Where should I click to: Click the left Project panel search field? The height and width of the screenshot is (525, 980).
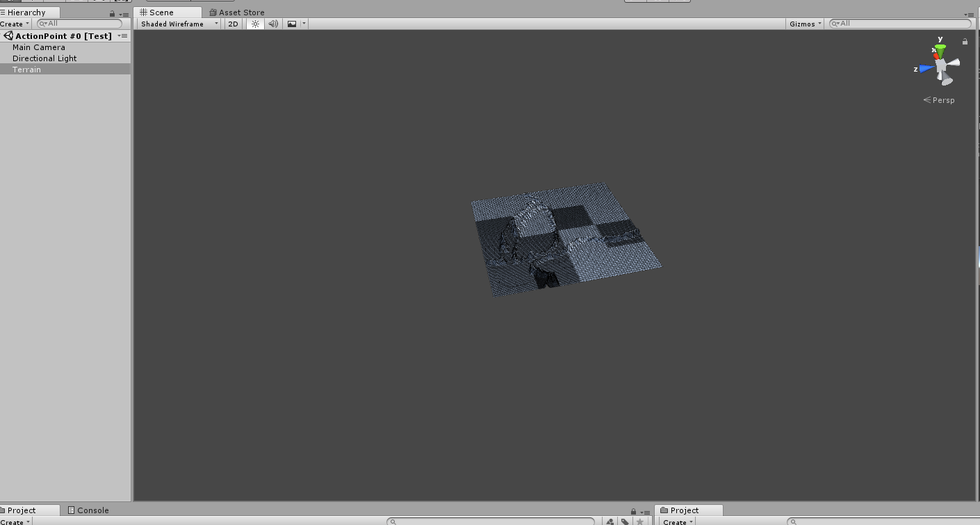tap(490, 522)
